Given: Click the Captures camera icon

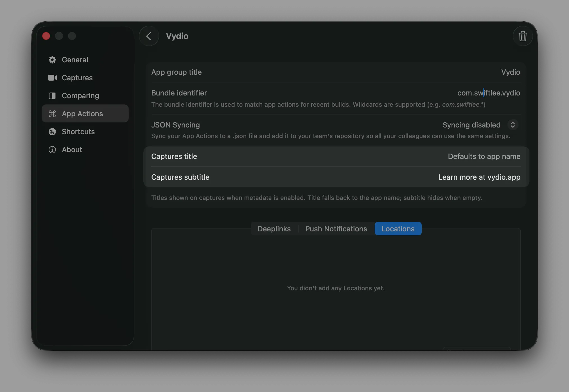Looking at the screenshot, I should (52, 78).
